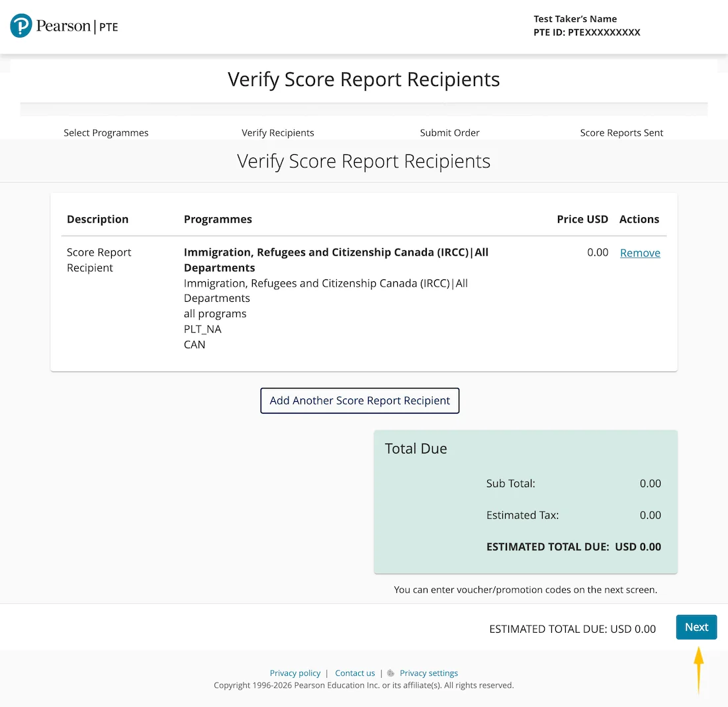Open the Privacy settings link
This screenshot has width=728, height=707.
tap(429, 673)
